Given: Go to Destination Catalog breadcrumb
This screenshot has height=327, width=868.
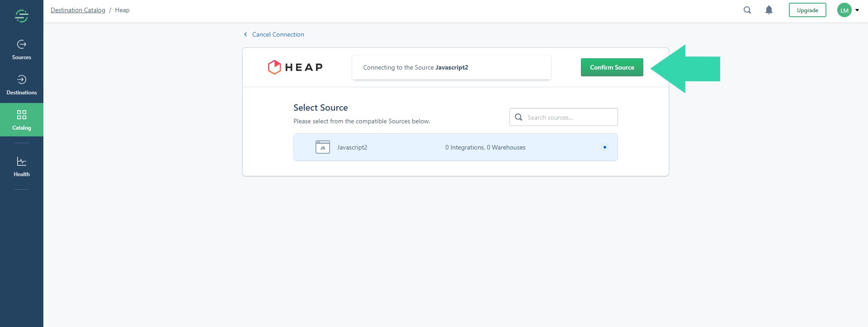Looking at the screenshot, I should click(x=78, y=9).
